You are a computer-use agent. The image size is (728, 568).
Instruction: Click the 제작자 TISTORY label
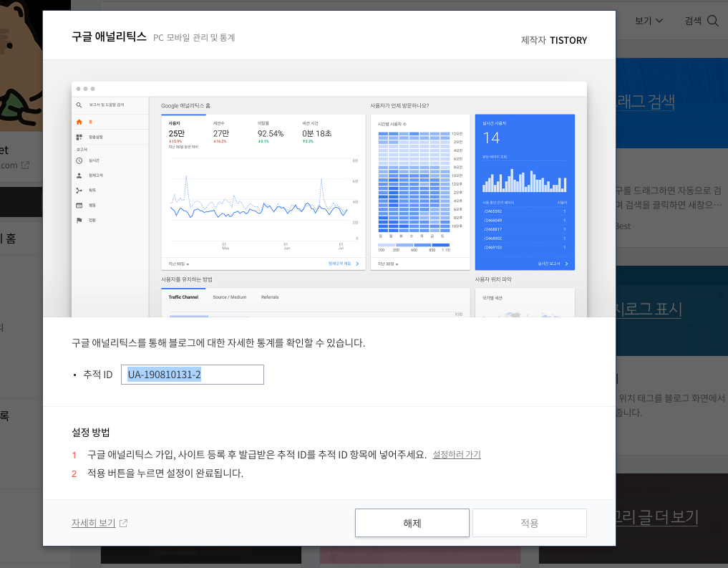click(554, 40)
